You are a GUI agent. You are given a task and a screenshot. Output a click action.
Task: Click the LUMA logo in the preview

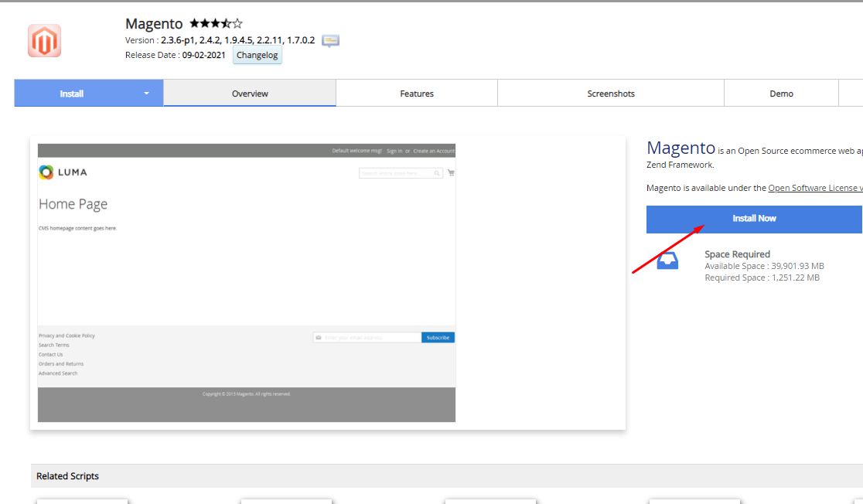[63, 172]
